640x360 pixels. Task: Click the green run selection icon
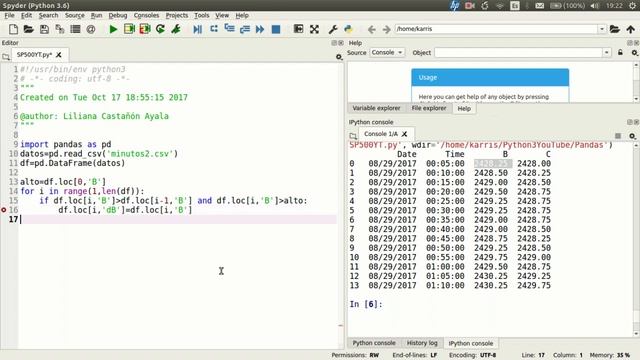point(176,29)
